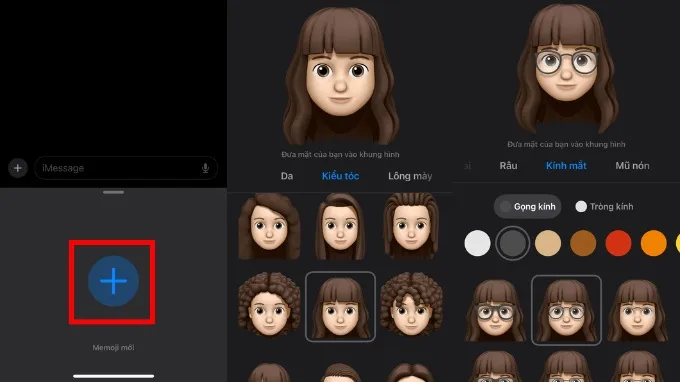Pick the white frame color swatch
This screenshot has height=382, width=680.
click(477, 243)
